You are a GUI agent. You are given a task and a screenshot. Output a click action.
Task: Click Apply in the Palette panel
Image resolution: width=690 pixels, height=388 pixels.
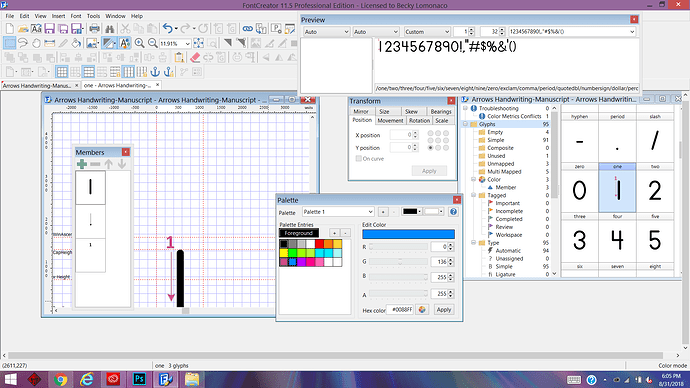coord(444,310)
